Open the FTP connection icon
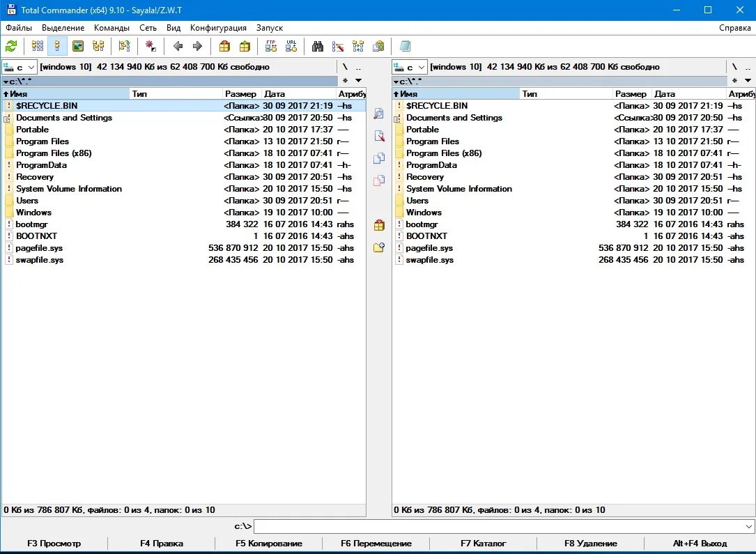Screen dimensions: 756x554 271,46
